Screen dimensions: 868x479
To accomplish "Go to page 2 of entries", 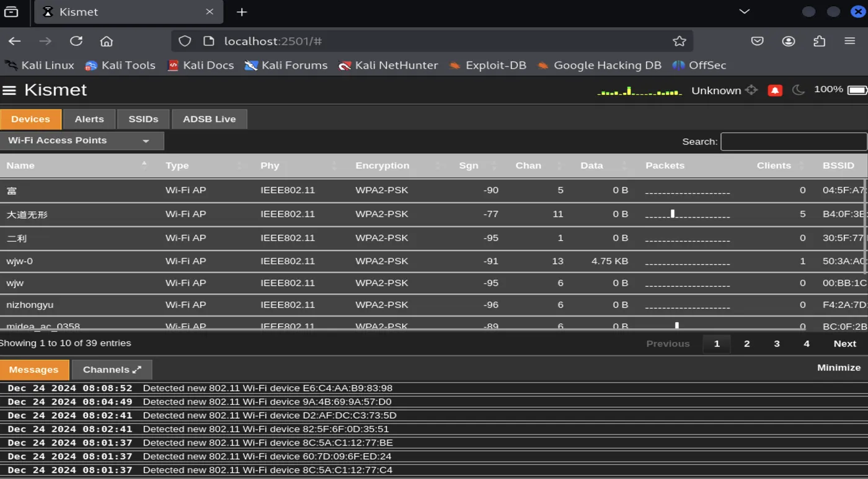I will click(746, 344).
